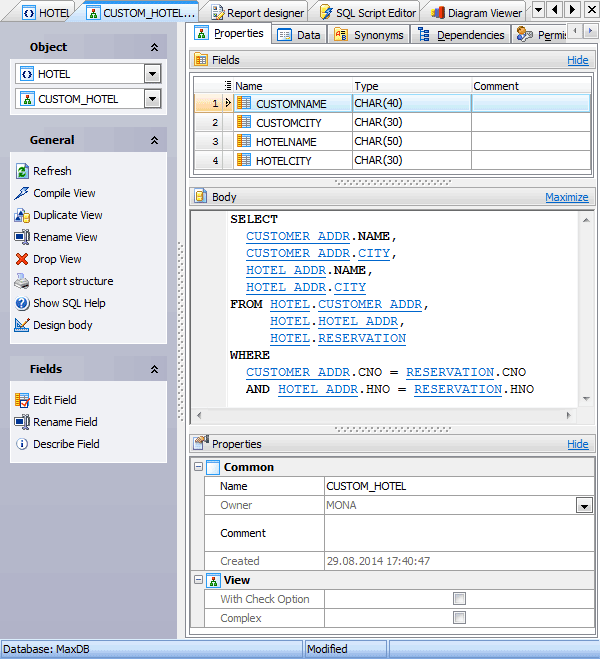Open the CUSTOM_HOTEL view dropdown
This screenshot has width=600, height=659.
pyautogui.click(x=152, y=99)
